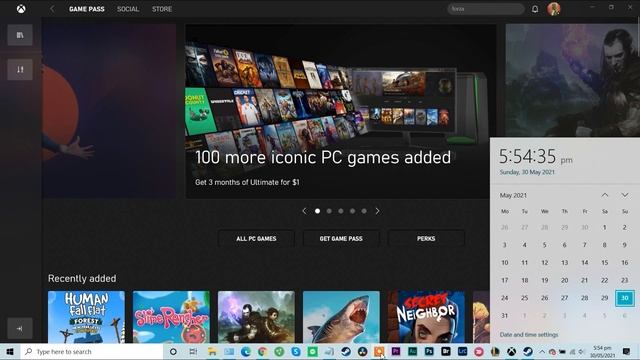Open the Windows Start menu

(10, 351)
